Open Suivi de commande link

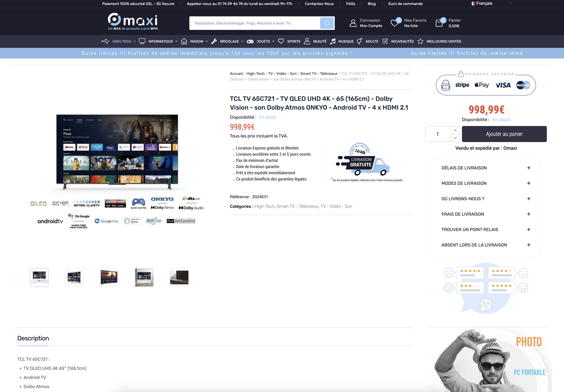coord(405,4)
